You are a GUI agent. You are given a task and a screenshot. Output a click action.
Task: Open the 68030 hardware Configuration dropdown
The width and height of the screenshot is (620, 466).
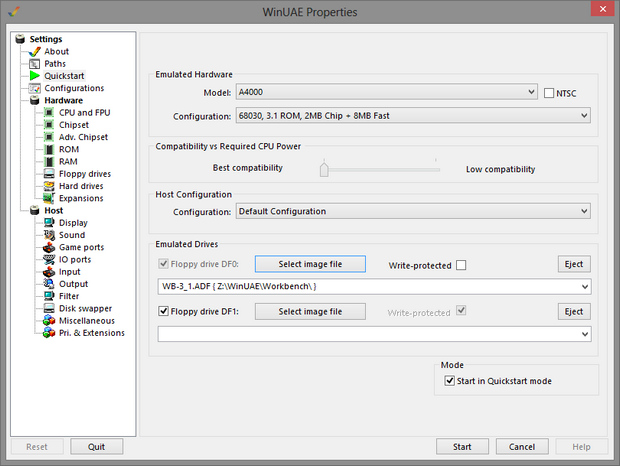tap(413, 115)
